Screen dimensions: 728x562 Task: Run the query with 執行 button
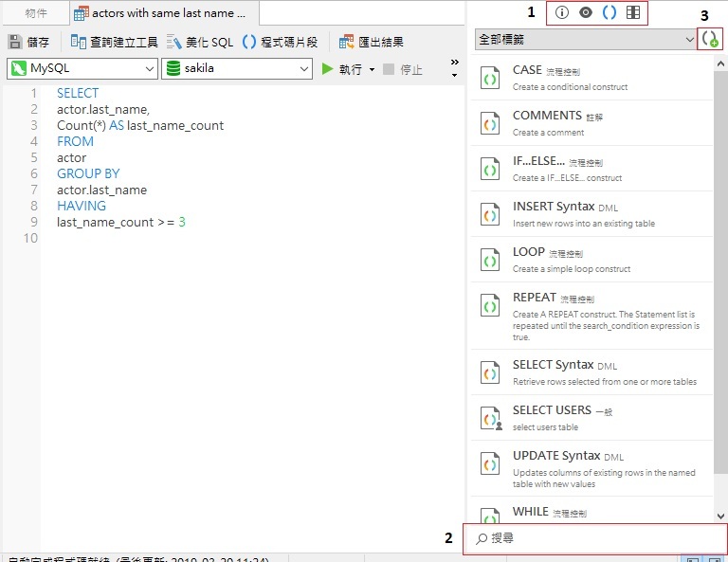[342, 69]
